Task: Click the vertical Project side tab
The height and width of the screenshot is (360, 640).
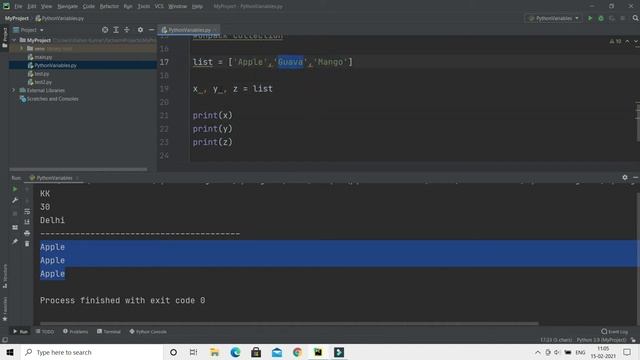Action: coord(4,38)
